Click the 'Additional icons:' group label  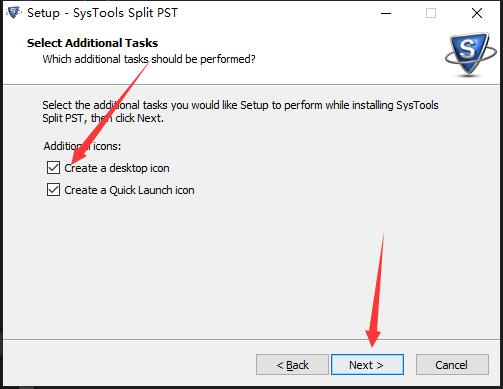click(82, 146)
